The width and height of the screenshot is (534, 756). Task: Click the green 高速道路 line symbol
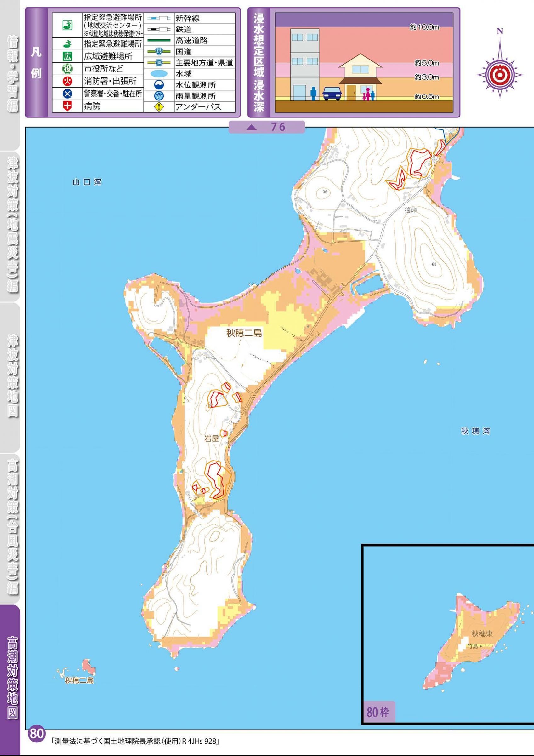coord(159,41)
